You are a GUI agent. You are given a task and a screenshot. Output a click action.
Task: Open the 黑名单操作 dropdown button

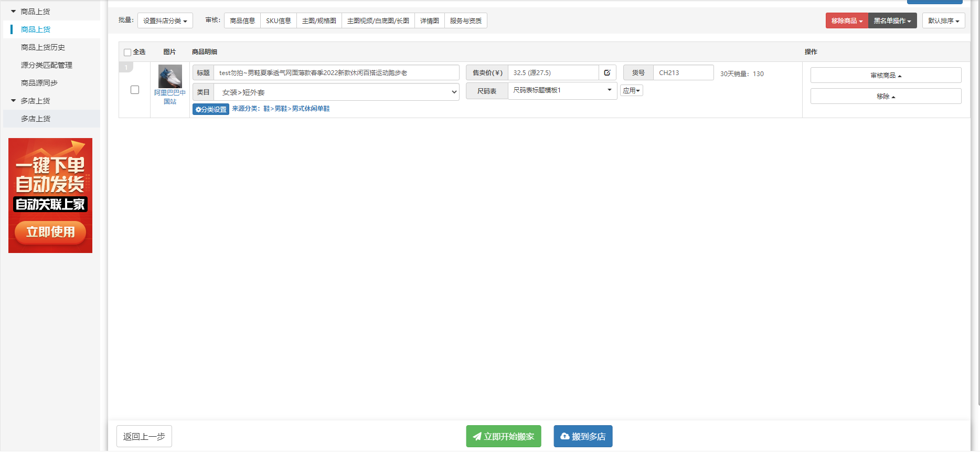(x=892, y=21)
